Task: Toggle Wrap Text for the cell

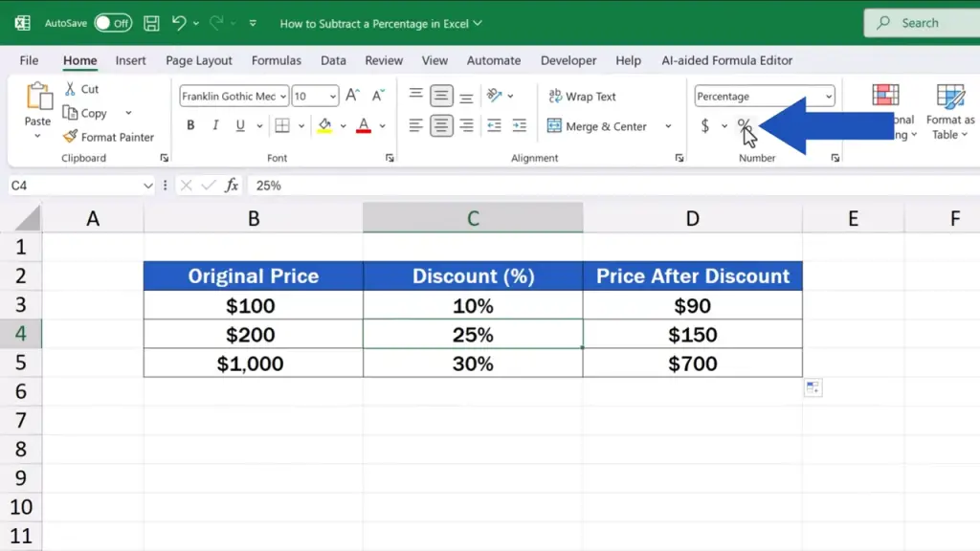Action: (582, 97)
